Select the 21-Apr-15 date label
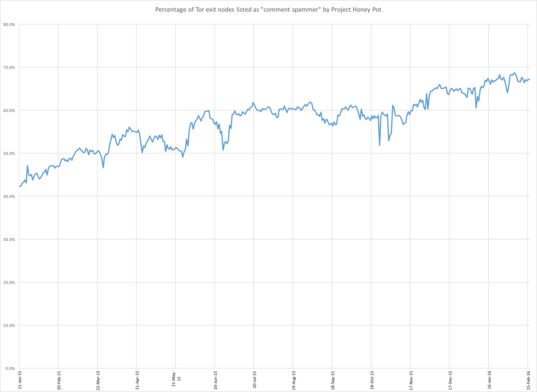537x392 pixels. point(137,380)
